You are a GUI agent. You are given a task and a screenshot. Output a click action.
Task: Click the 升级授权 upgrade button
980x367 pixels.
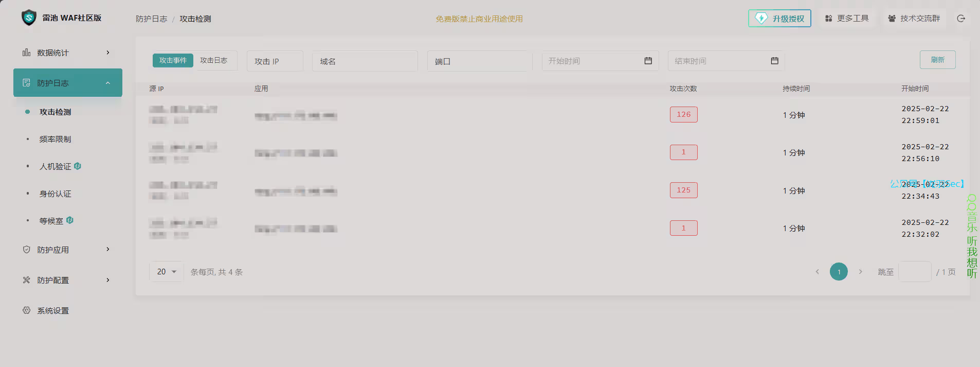[x=779, y=19]
